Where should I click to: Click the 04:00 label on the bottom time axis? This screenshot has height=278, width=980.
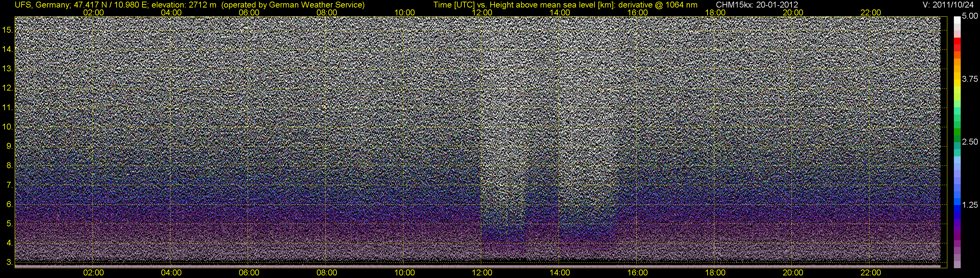(171, 273)
